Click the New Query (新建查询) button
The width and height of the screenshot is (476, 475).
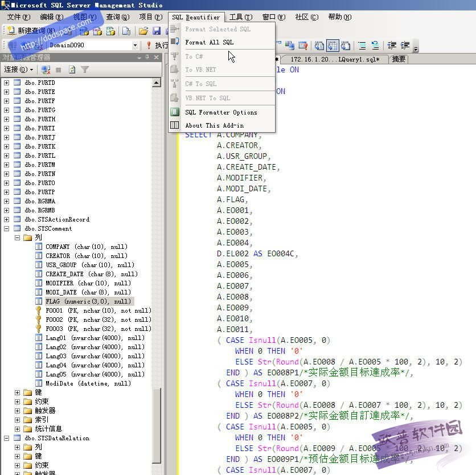point(31,30)
